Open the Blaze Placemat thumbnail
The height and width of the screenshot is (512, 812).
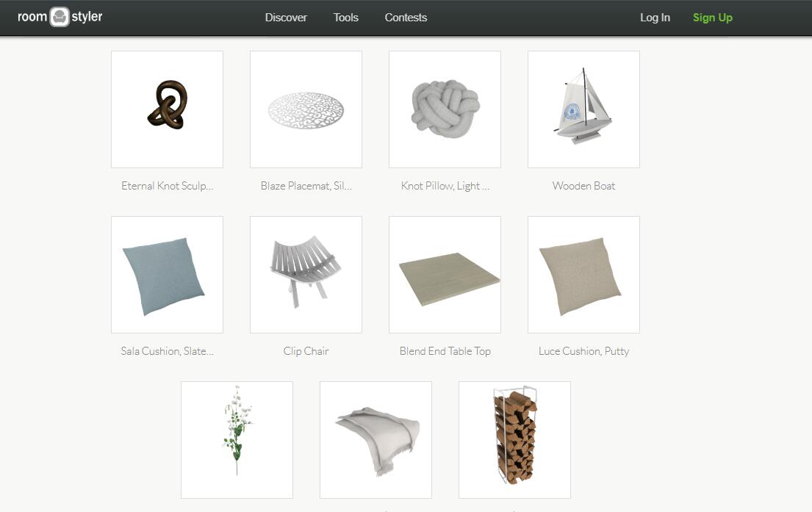click(306, 109)
